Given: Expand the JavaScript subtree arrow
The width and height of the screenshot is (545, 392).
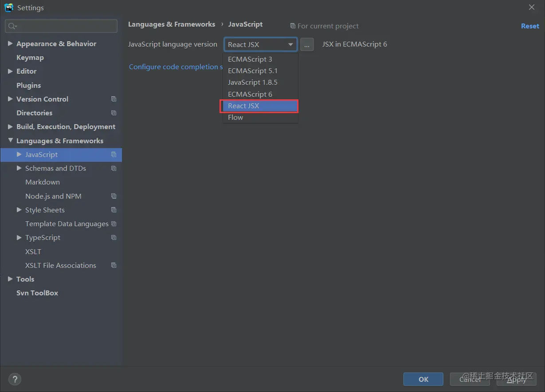Looking at the screenshot, I should click(x=19, y=154).
